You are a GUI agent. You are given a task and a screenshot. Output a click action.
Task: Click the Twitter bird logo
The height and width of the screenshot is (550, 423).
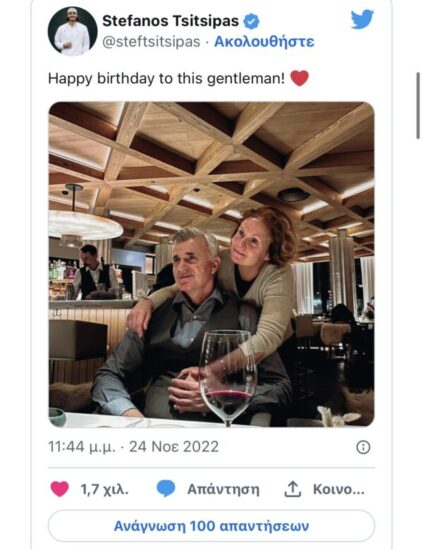point(362,19)
